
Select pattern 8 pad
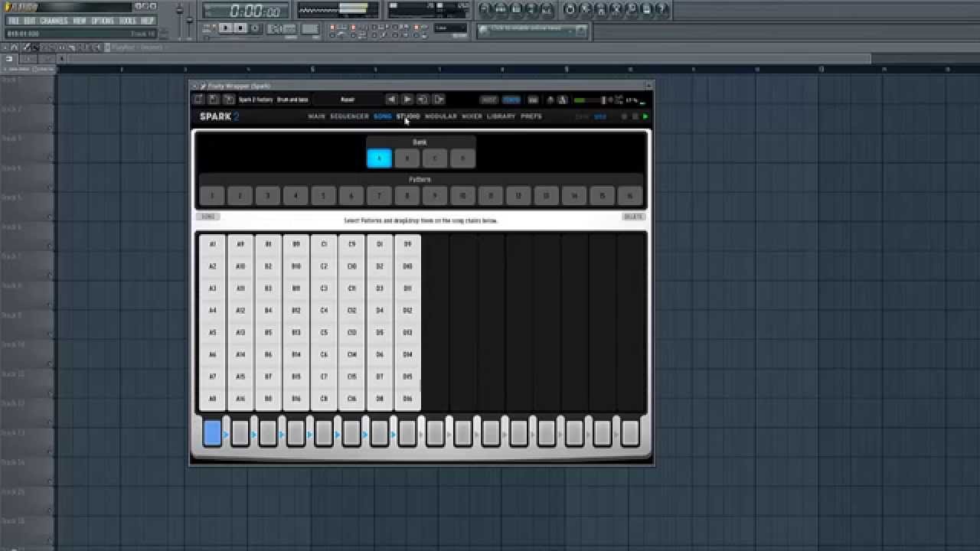pyautogui.click(x=407, y=195)
